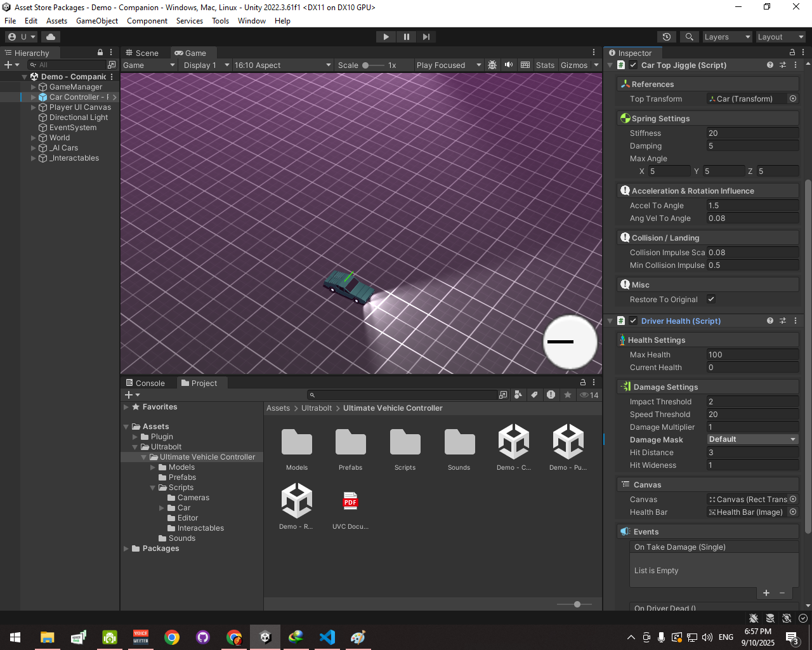Disable the Driver Health script checkbox
The height and width of the screenshot is (650, 812).
pyautogui.click(x=633, y=321)
